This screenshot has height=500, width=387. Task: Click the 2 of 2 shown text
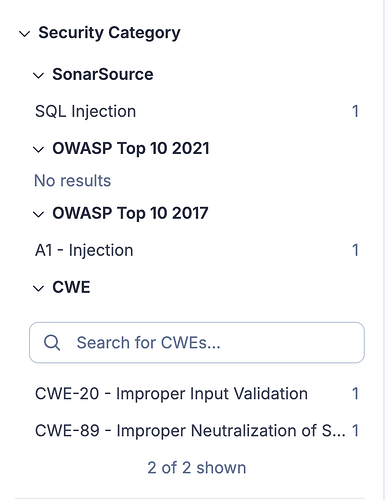click(x=197, y=468)
